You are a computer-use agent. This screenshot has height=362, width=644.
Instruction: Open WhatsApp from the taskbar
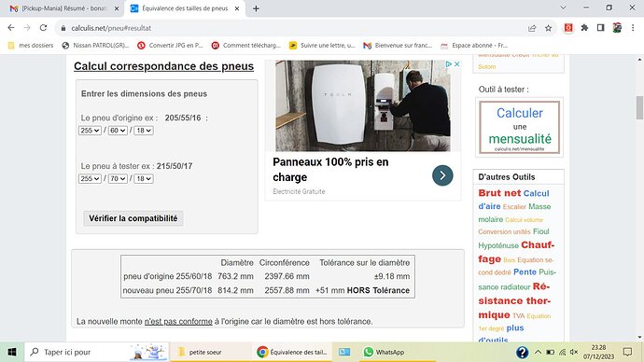384,352
